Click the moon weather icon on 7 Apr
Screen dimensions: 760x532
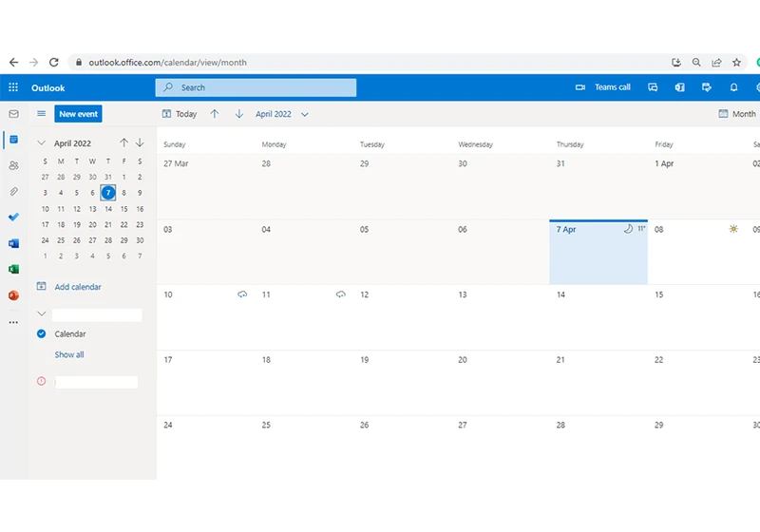[x=628, y=229]
